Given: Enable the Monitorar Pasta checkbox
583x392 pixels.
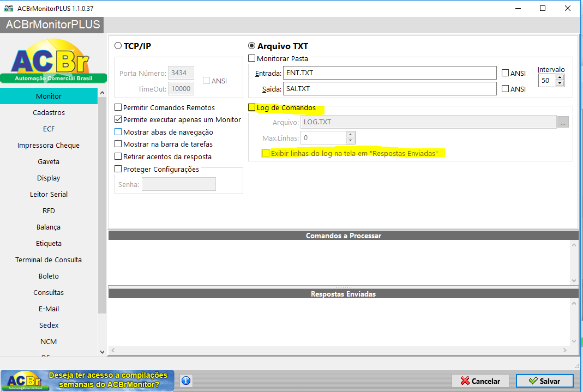Looking at the screenshot, I should coord(252,58).
